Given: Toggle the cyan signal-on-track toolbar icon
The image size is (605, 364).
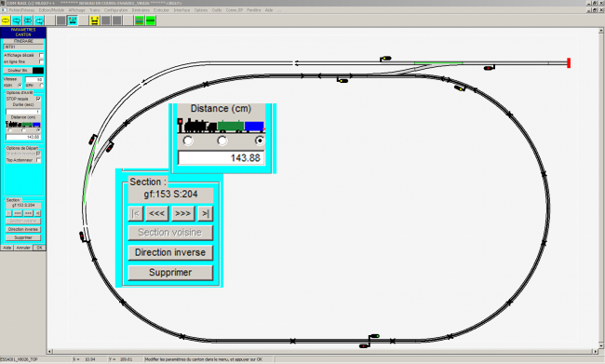Looking at the screenshot, I should pos(73,20).
